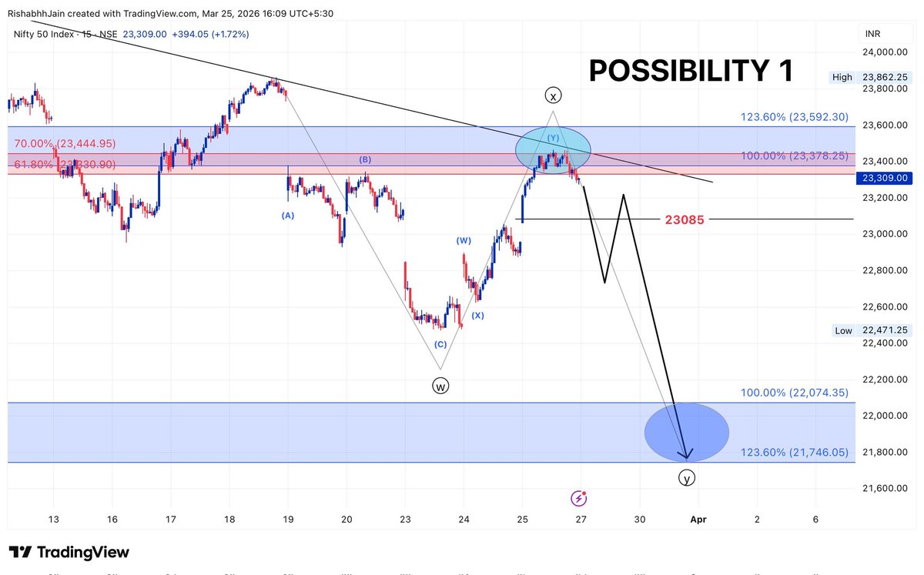Click the 16 date on time axis
Image resolution: width=924 pixels, height=575 pixels.
(x=112, y=519)
